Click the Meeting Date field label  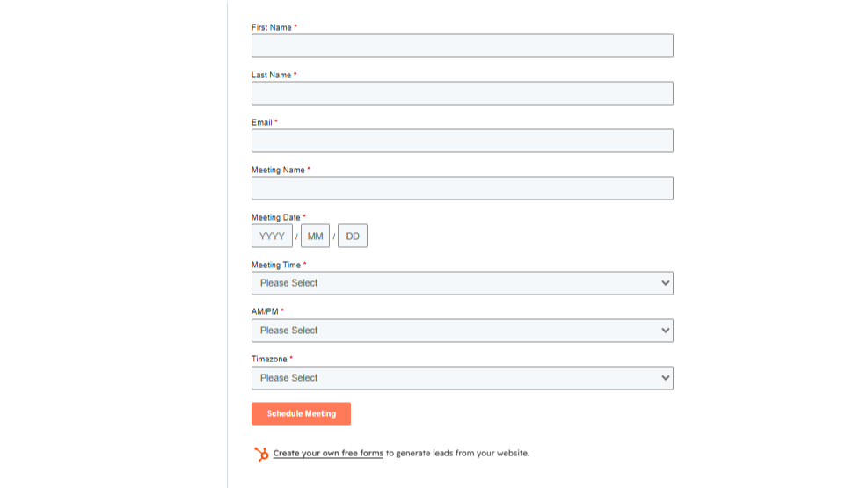(x=275, y=217)
